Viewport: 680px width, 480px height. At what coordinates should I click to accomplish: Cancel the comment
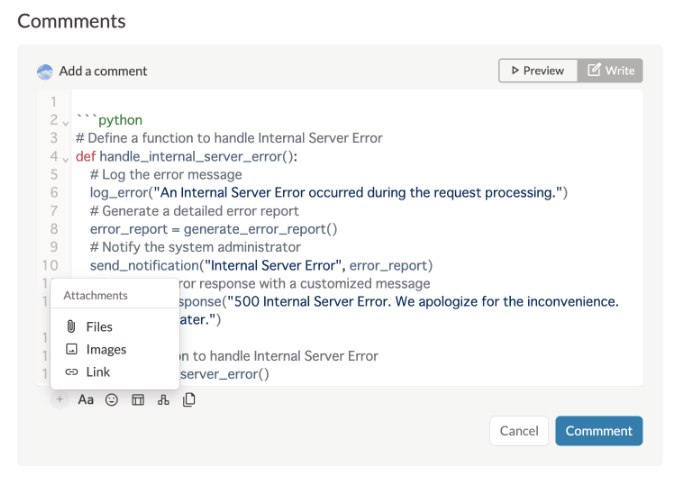[519, 431]
